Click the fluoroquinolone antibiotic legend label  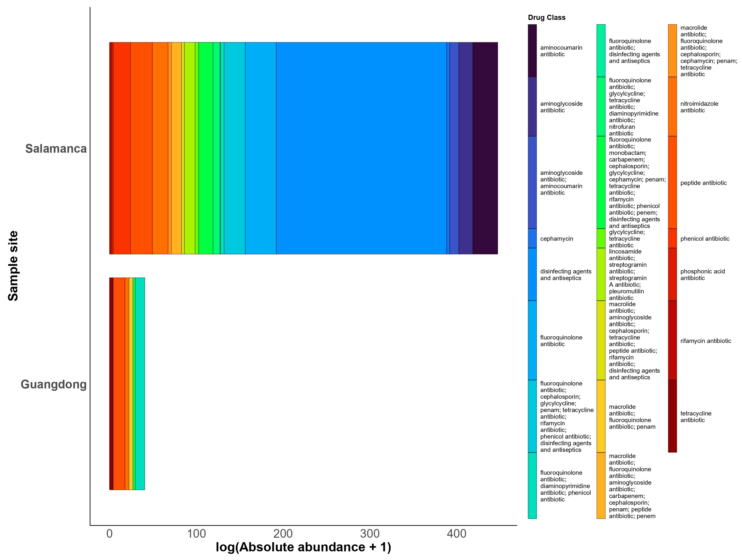click(x=561, y=340)
